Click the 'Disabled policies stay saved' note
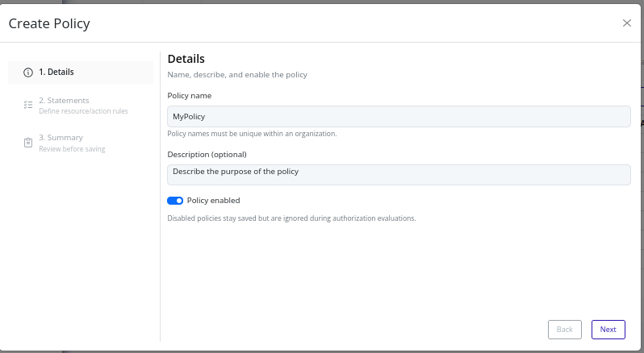 291,218
